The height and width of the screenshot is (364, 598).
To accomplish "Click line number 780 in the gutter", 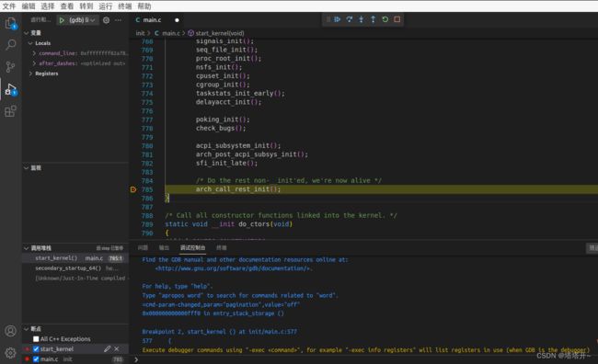I will coord(147,146).
